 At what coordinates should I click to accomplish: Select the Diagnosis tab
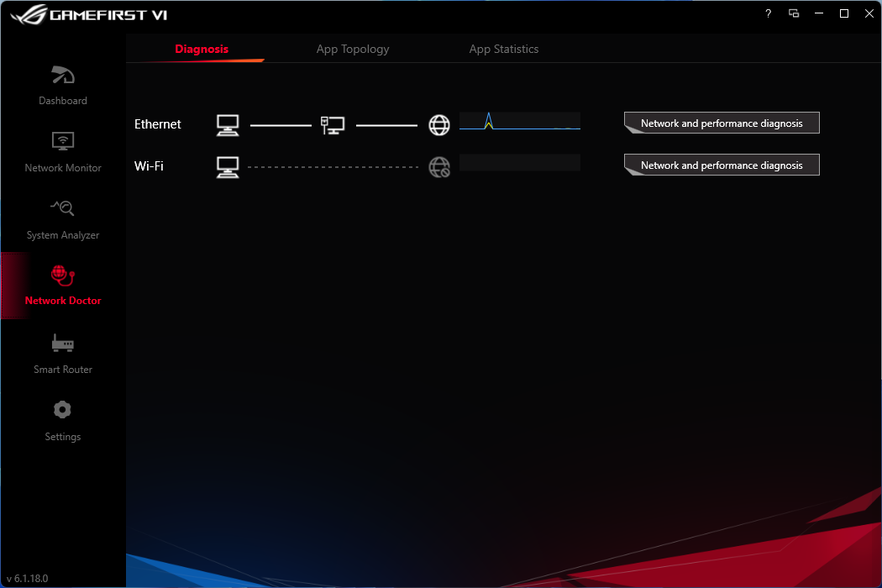tap(202, 49)
